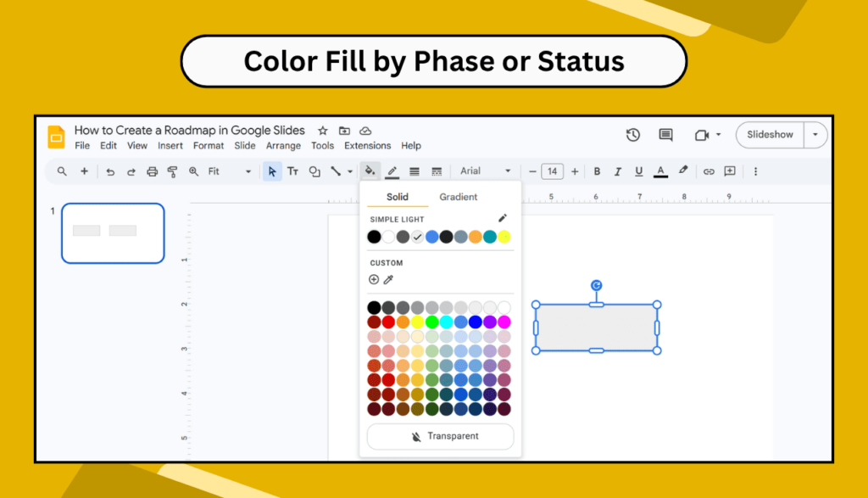Screen dimensions: 868x498
Task: Add a custom color with plus icon
Action: pos(374,280)
